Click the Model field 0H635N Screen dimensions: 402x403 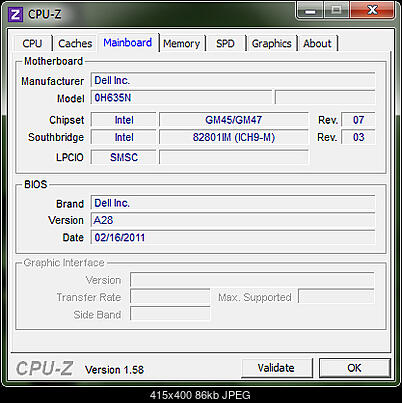tap(182, 98)
